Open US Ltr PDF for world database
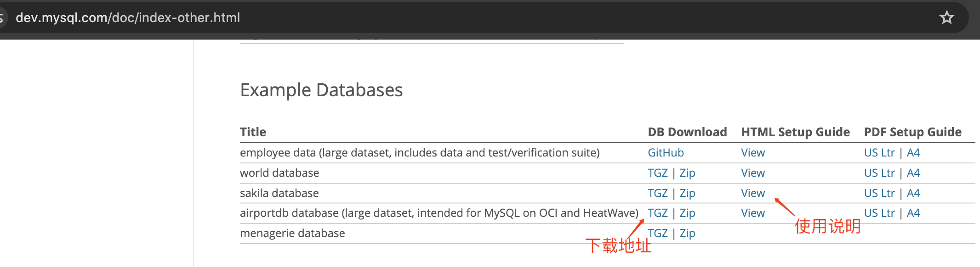Screen dimensions: 980x267 879,173
